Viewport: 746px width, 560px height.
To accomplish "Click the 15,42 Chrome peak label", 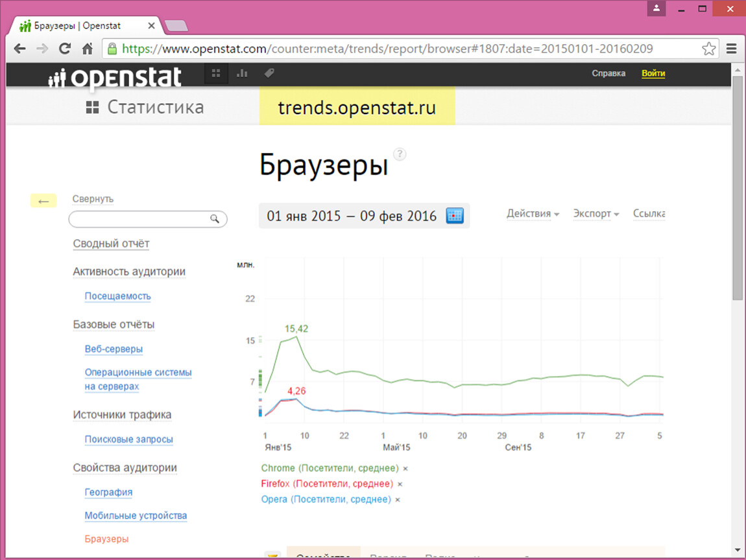I will point(296,329).
